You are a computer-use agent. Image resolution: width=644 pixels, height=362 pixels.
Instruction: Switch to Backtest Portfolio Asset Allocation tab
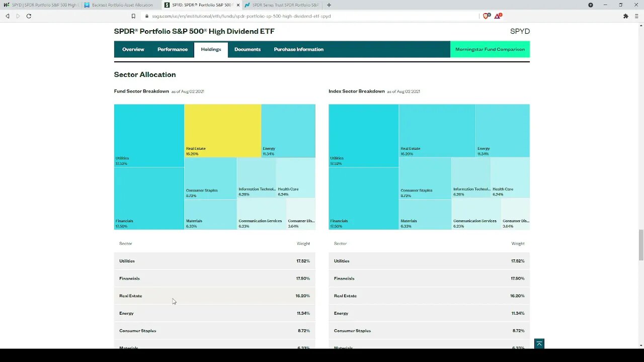[121, 5]
